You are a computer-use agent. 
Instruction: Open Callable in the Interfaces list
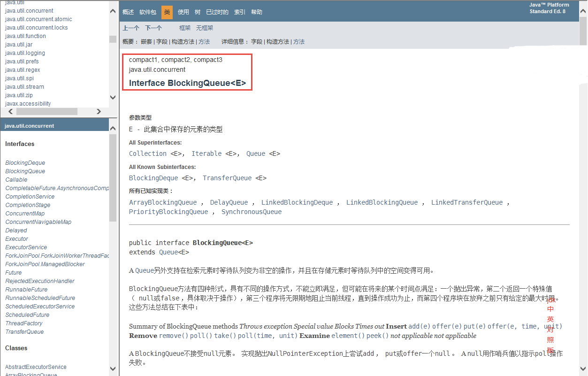pyautogui.click(x=16, y=180)
